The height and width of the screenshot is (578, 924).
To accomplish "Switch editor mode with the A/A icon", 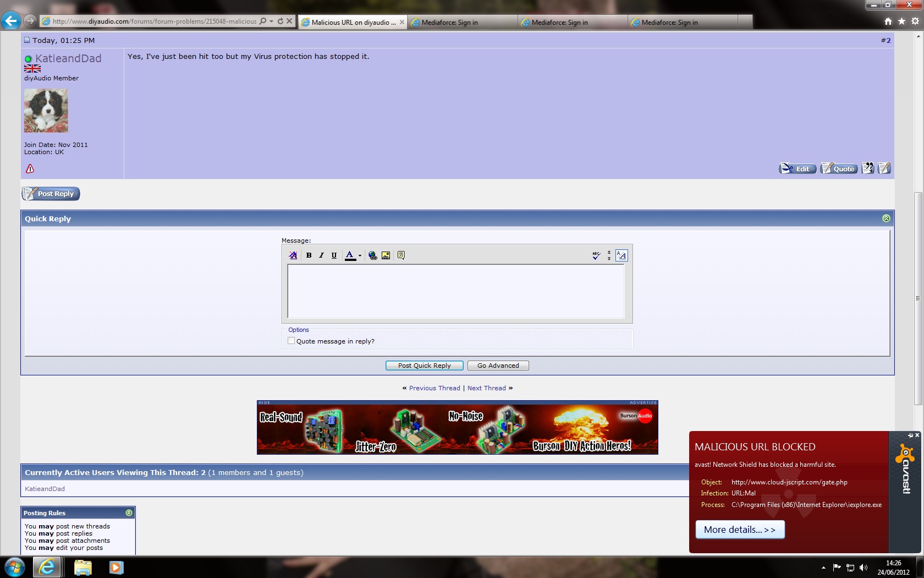I will pos(621,255).
